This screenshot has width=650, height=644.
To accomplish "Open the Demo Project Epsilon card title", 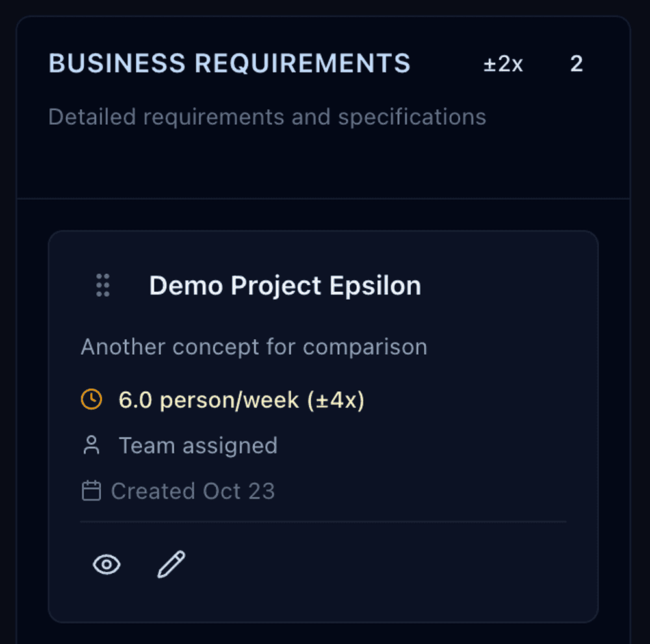I will [285, 285].
